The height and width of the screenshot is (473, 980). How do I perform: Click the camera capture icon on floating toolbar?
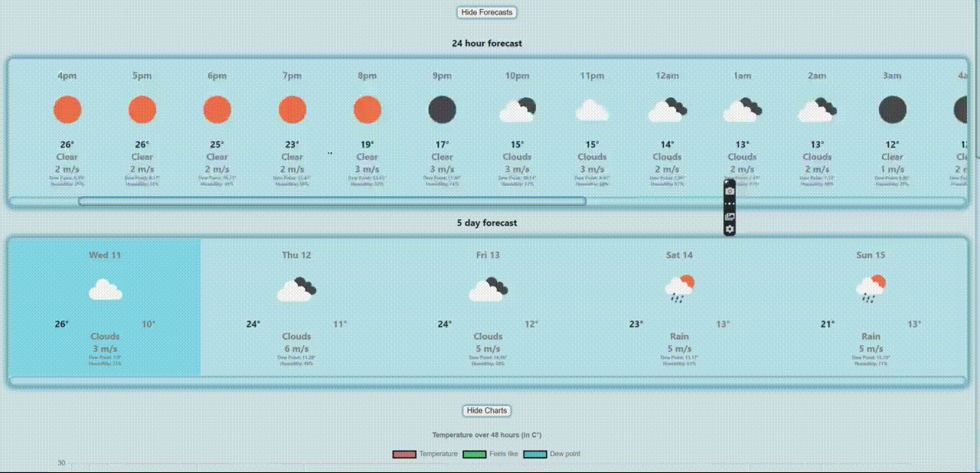tap(730, 191)
